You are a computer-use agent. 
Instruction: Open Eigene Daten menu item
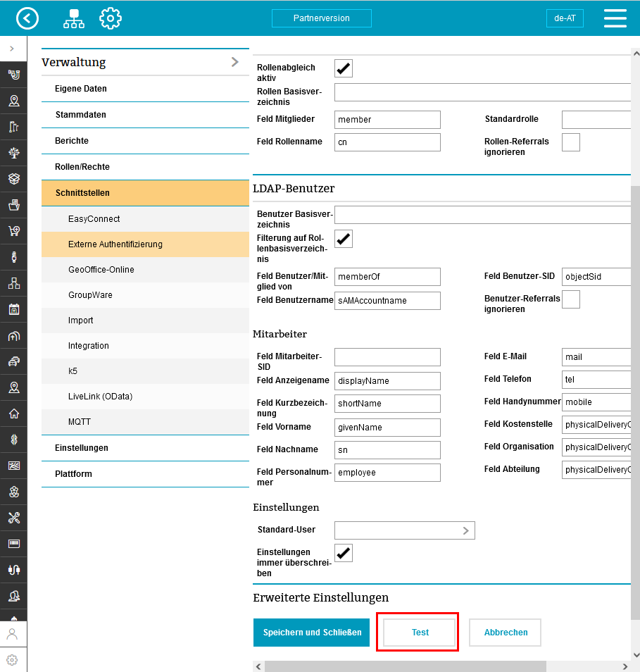tap(145, 89)
